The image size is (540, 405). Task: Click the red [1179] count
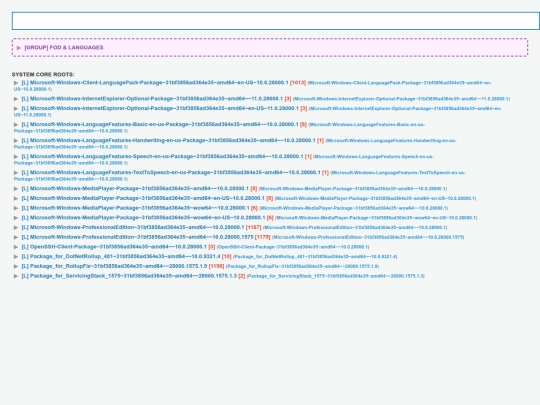262,237
